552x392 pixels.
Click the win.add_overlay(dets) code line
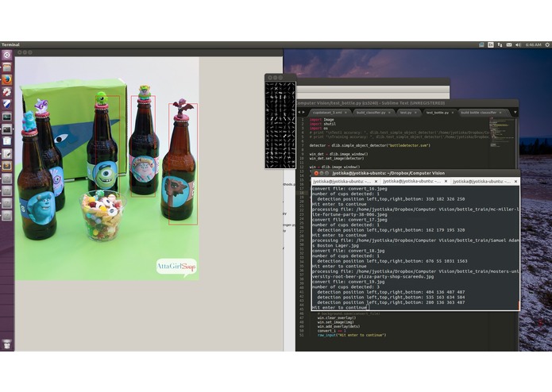point(338,326)
